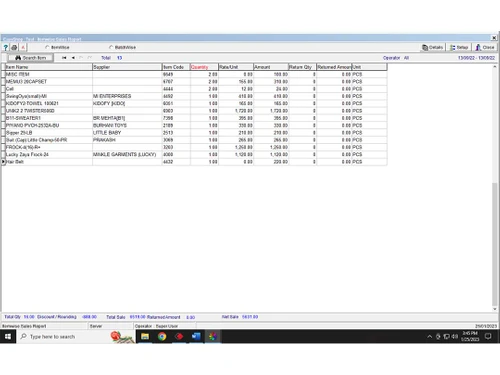This screenshot has width=500, height=375.
Task: Click the Net Sale value in footer
Action: point(250,317)
